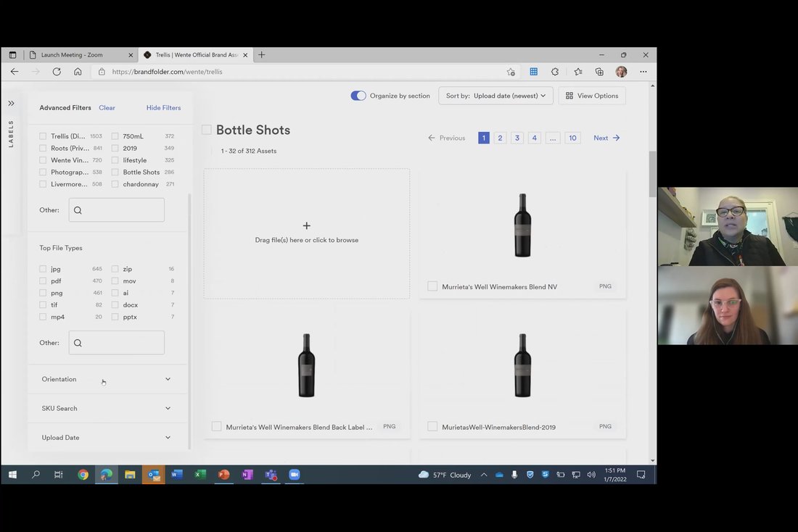Refresh the Brandfolder page
The width and height of the screenshot is (798, 532).
57,72
